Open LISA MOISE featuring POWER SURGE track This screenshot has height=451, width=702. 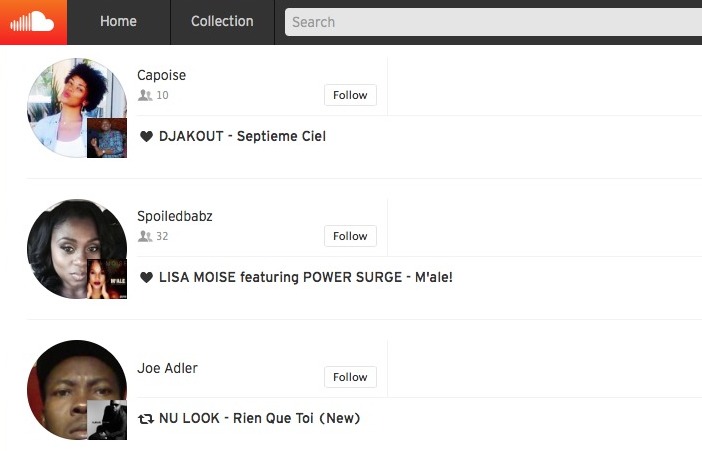click(x=306, y=277)
